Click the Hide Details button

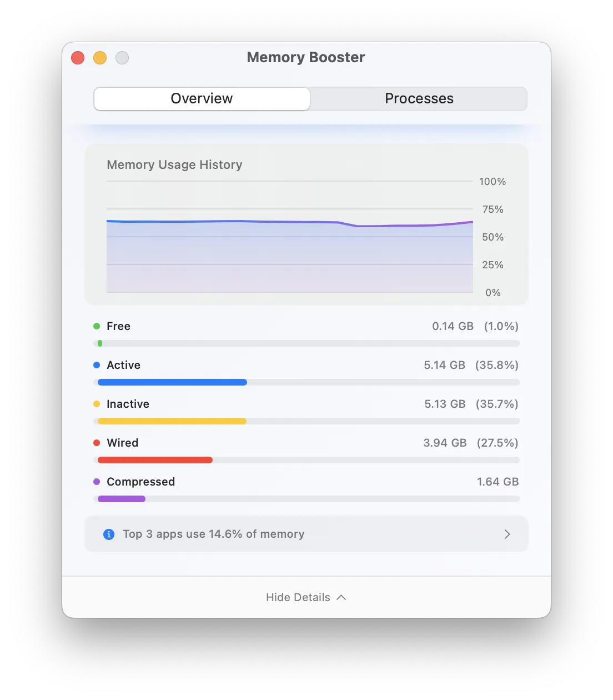(298, 597)
